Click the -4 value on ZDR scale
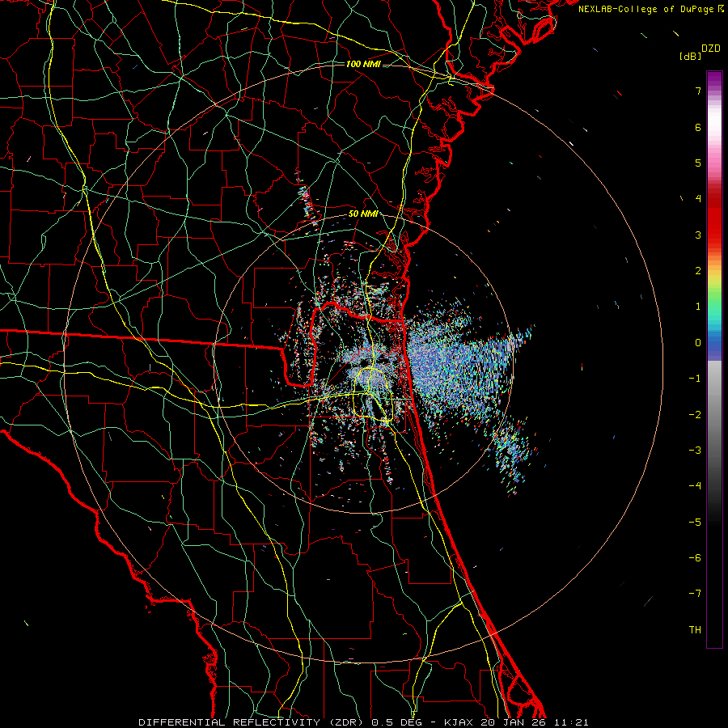728x728 pixels. tap(695, 486)
